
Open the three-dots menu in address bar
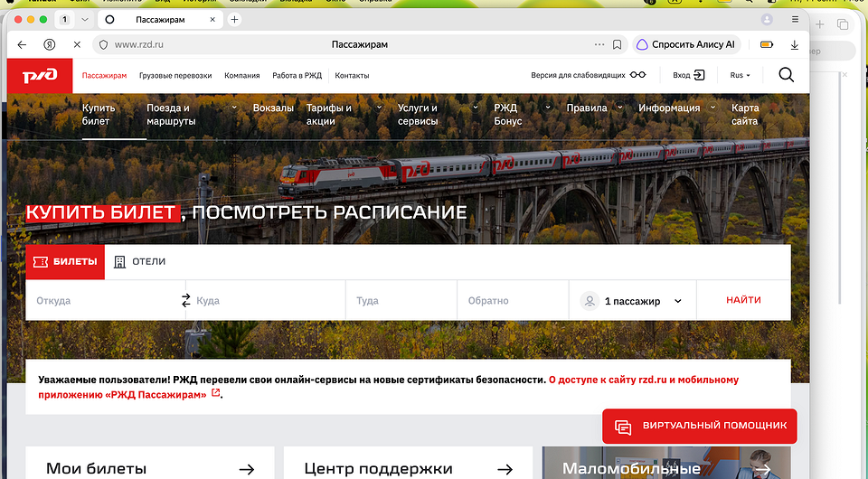point(599,44)
